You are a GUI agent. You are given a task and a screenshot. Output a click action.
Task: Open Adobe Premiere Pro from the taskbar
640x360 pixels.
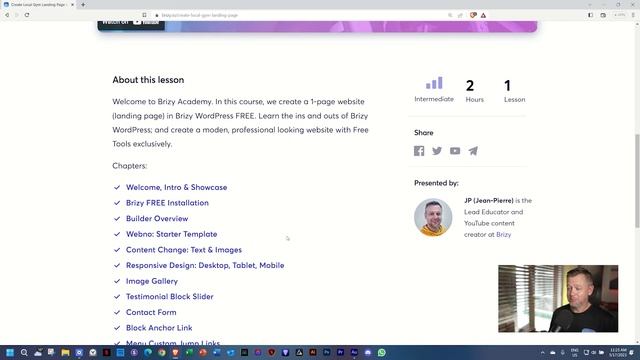(340, 352)
